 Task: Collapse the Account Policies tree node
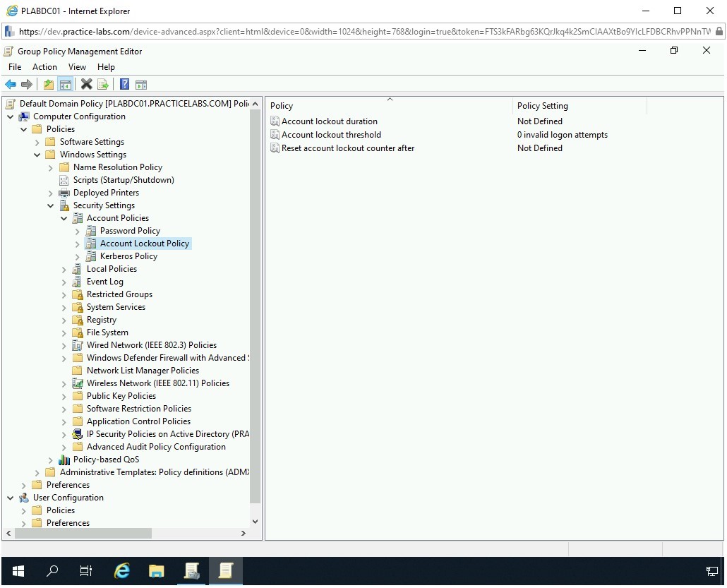click(x=64, y=219)
